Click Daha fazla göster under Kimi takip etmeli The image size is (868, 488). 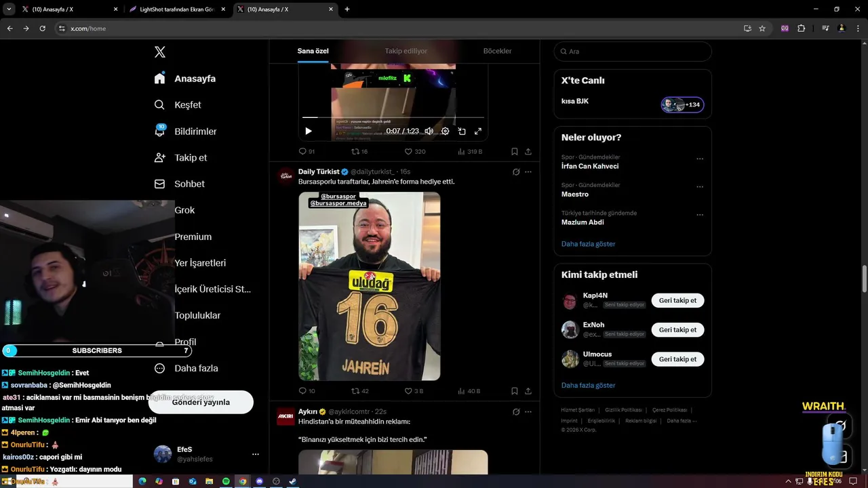(588, 385)
